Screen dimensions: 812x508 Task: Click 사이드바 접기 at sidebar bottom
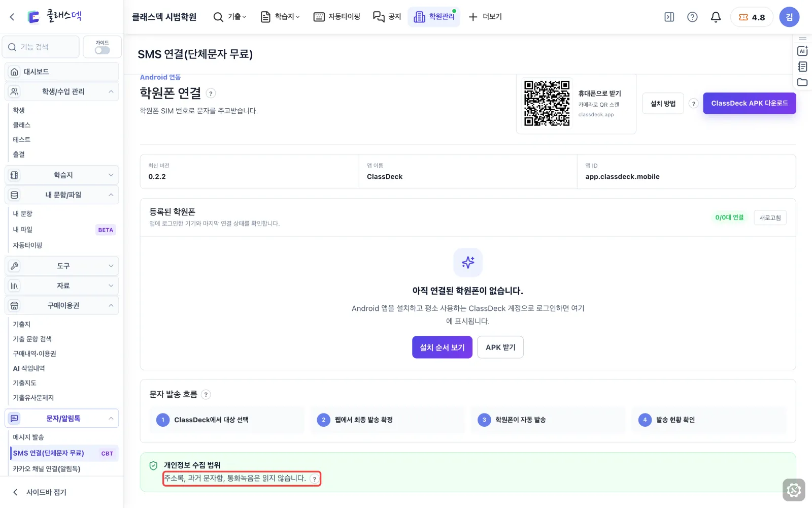coord(40,492)
